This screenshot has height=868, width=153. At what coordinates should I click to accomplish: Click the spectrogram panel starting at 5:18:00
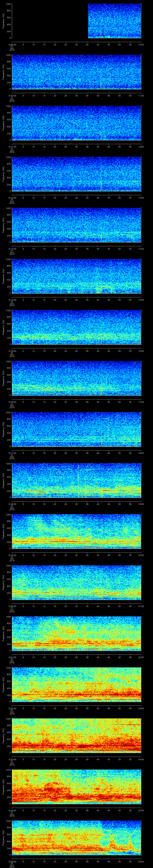77,480
